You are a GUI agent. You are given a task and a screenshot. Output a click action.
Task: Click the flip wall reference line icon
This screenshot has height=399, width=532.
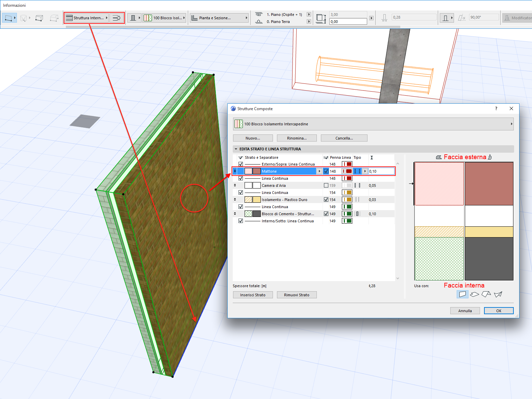[117, 18]
